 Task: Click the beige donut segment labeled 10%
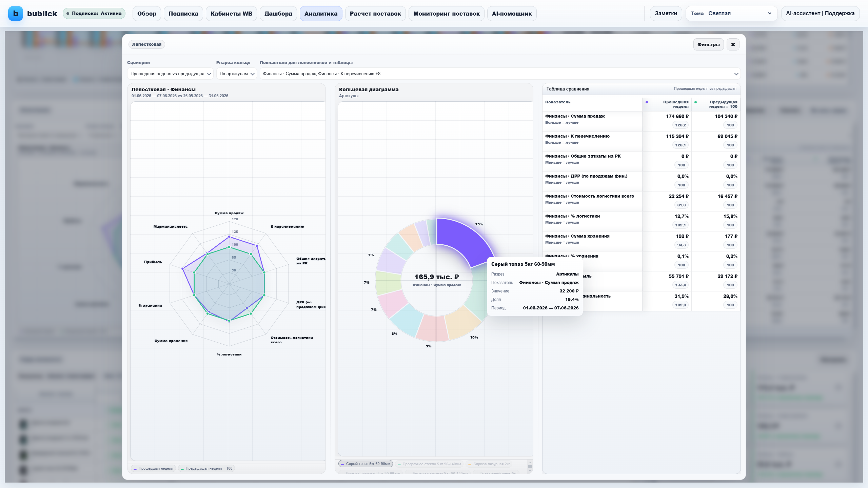point(462,322)
